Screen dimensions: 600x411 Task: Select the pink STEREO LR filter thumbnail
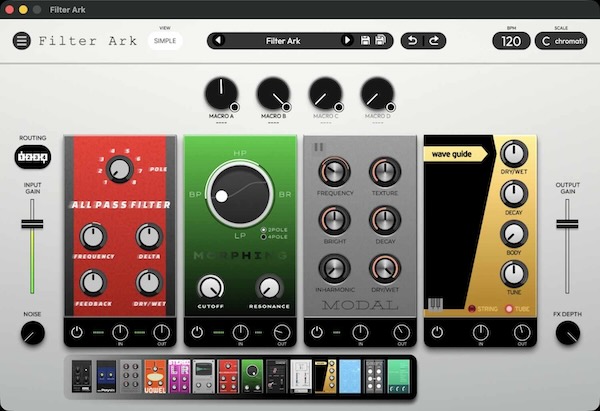click(179, 377)
